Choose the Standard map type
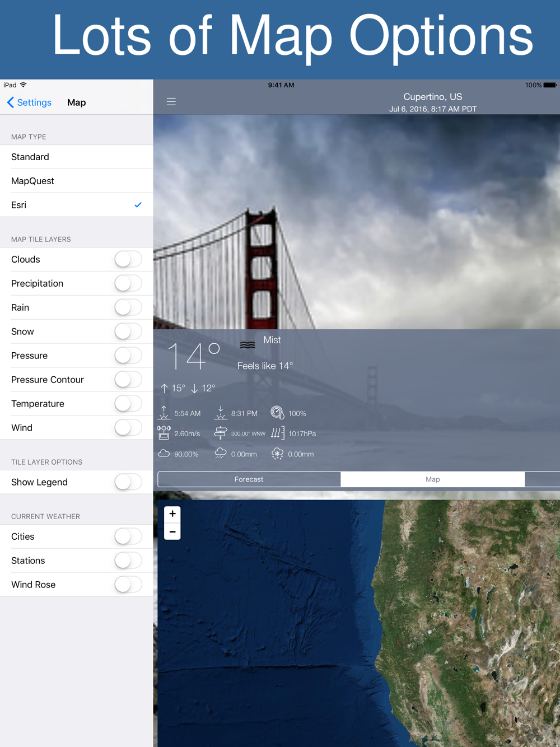560x747 pixels. pyautogui.click(x=76, y=157)
